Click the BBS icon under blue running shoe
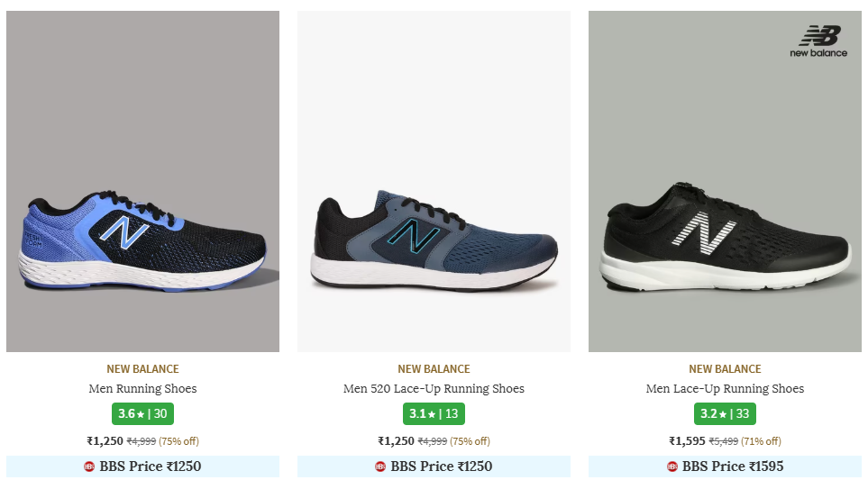This screenshot has width=868, height=489. [89, 466]
